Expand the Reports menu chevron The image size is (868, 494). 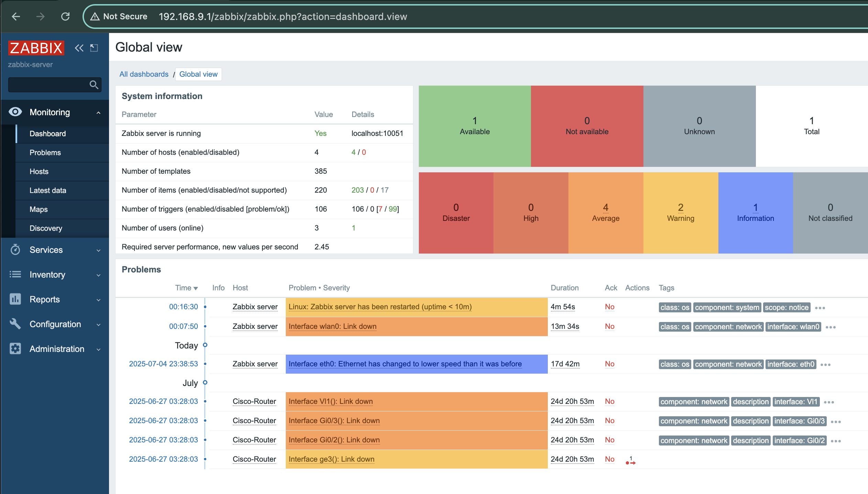click(99, 300)
